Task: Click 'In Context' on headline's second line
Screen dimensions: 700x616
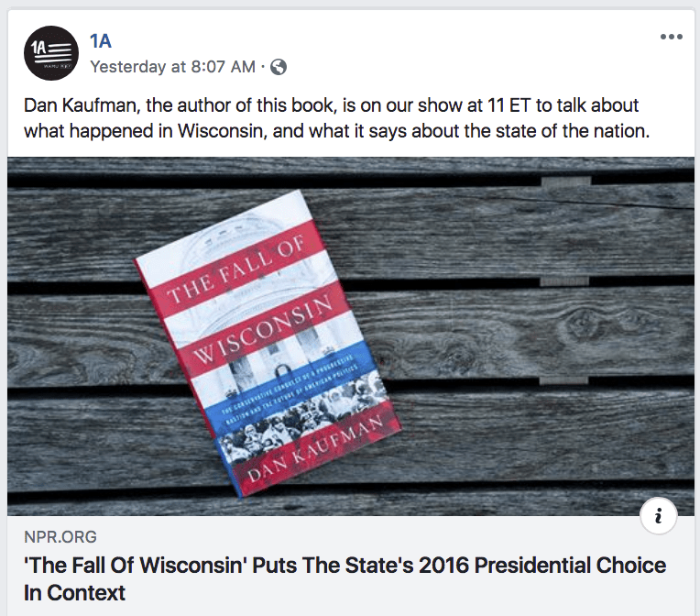Action: coord(74,593)
